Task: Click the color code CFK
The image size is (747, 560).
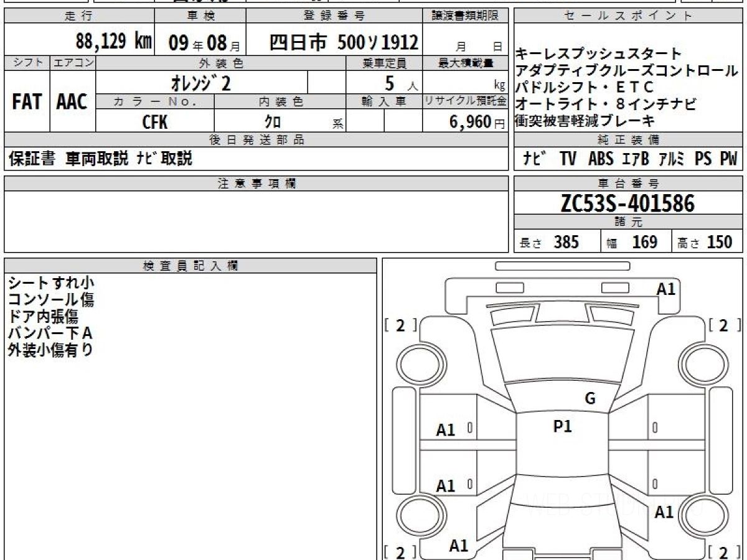Action: [154, 122]
